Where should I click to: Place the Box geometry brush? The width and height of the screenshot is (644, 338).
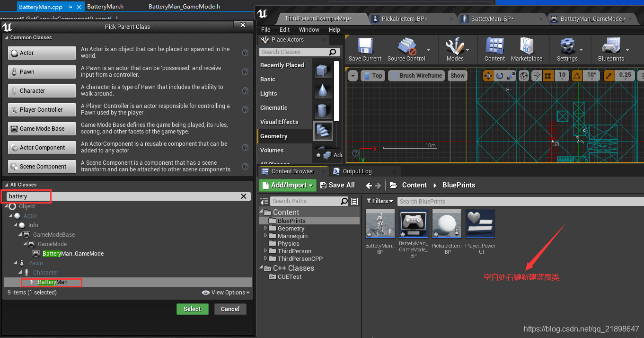coord(323,71)
